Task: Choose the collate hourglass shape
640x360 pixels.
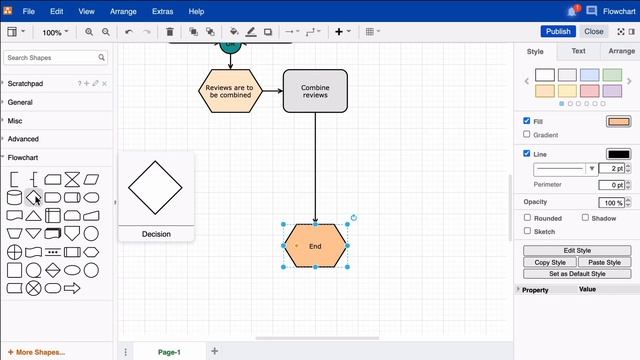Action: [72, 179]
